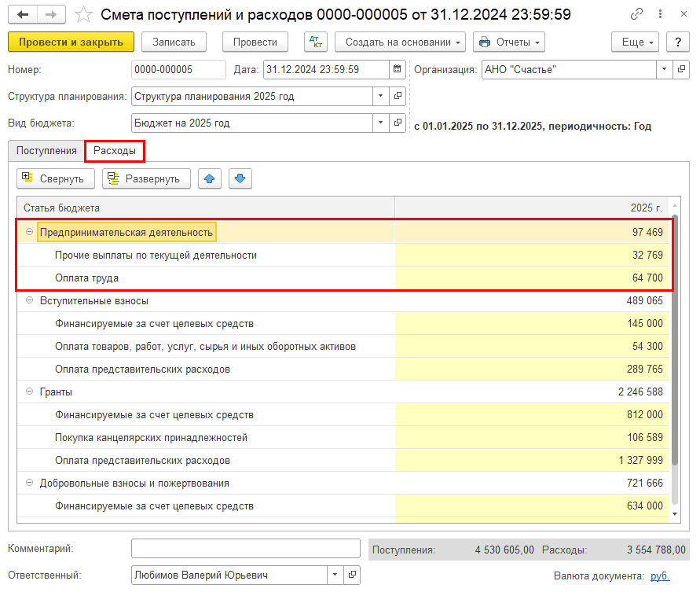Collapse the Вступительные взносы group
This screenshot has height=592, width=700.
[x=30, y=301]
